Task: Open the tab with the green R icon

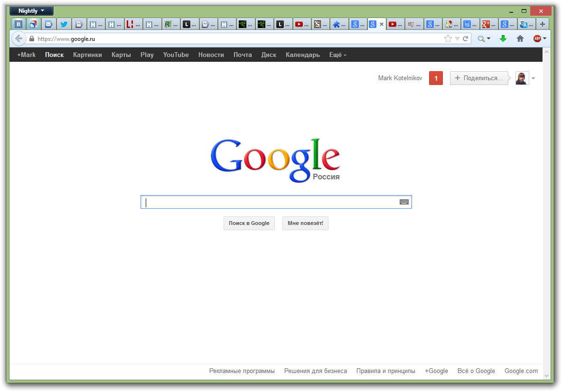Action: (170, 24)
